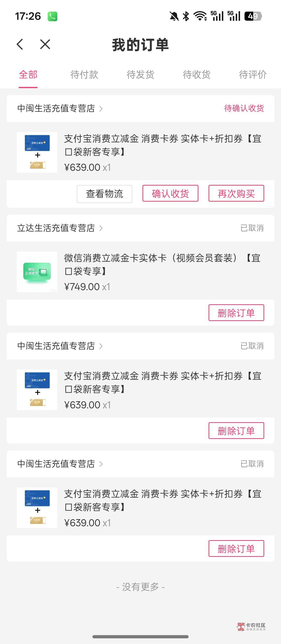
Task: Close the page with the X icon
Action: coord(45,45)
